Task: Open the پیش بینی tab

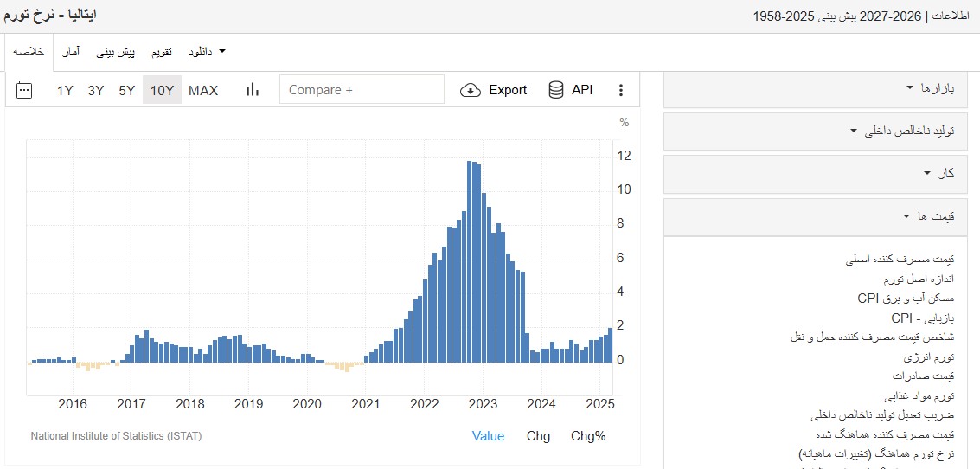Action: 115,52
